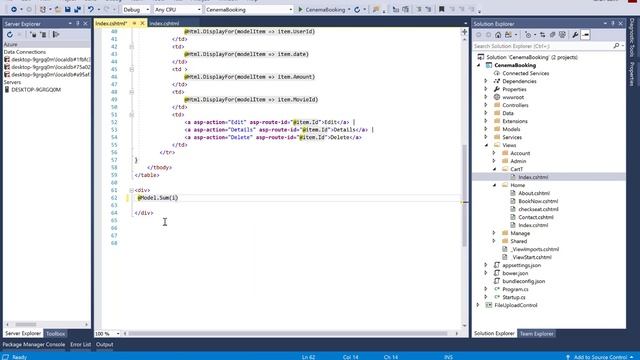640x360 pixels.
Task: Click the Undo arrow icon
Action: point(91,9)
